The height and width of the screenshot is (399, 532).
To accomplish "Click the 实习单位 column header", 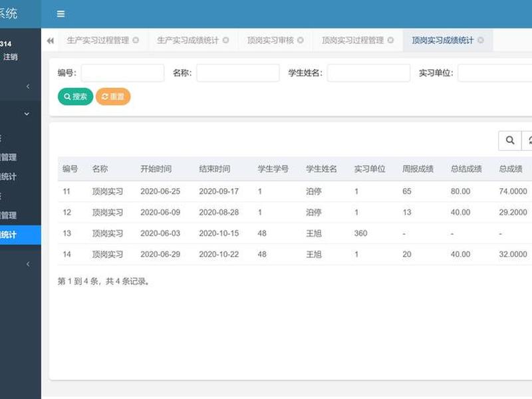I will [370, 169].
